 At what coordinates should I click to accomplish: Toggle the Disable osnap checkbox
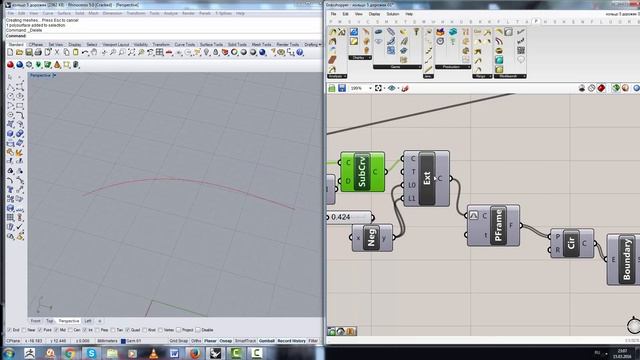click(x=198, y=330)
